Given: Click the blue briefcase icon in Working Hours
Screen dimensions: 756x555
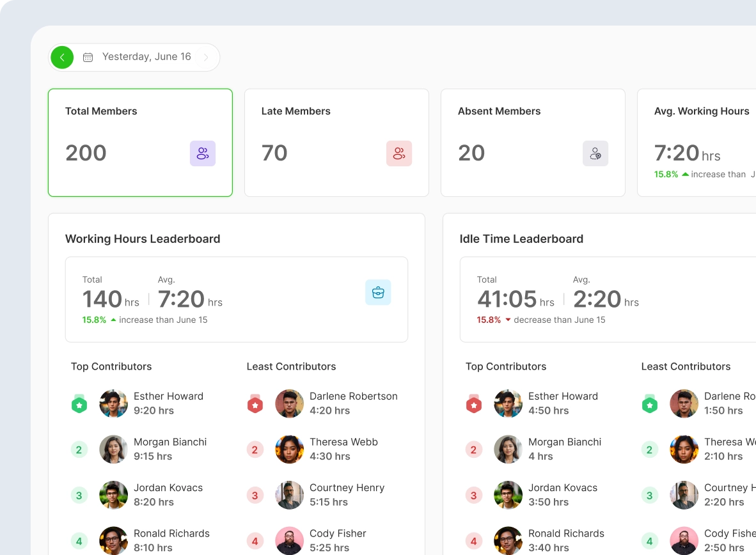Looking at the screenshot, I should [x=378, y=292].
